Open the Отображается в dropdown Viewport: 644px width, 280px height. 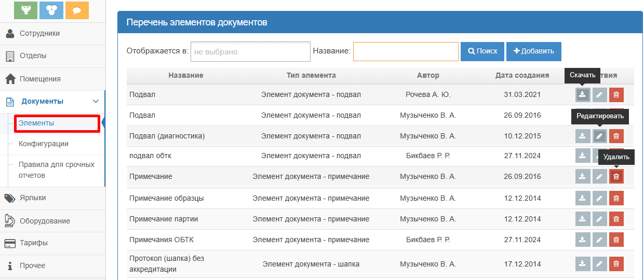[250, 52]
